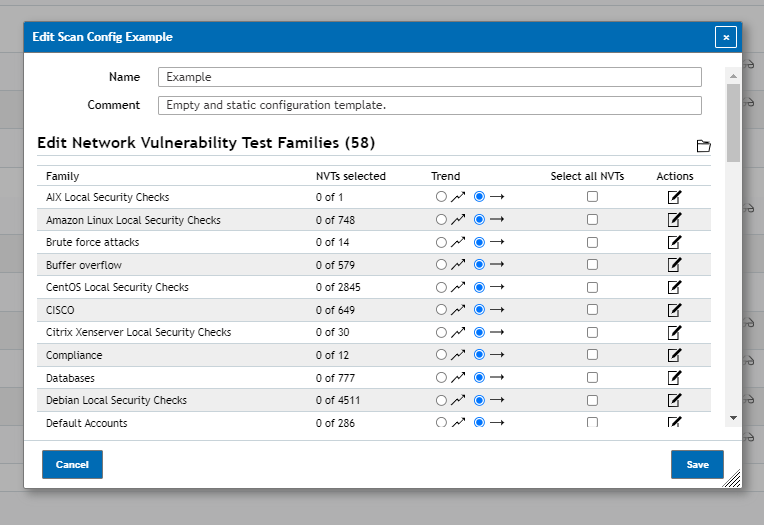Focus the Name input field
This screenshot has width=764, height=525.
pyautogui.click(x=430, y=77)
